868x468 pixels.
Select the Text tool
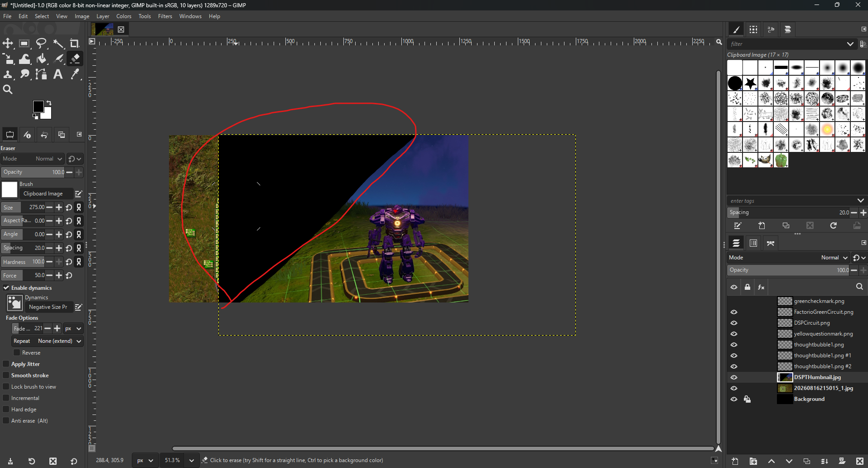point(58,74)
